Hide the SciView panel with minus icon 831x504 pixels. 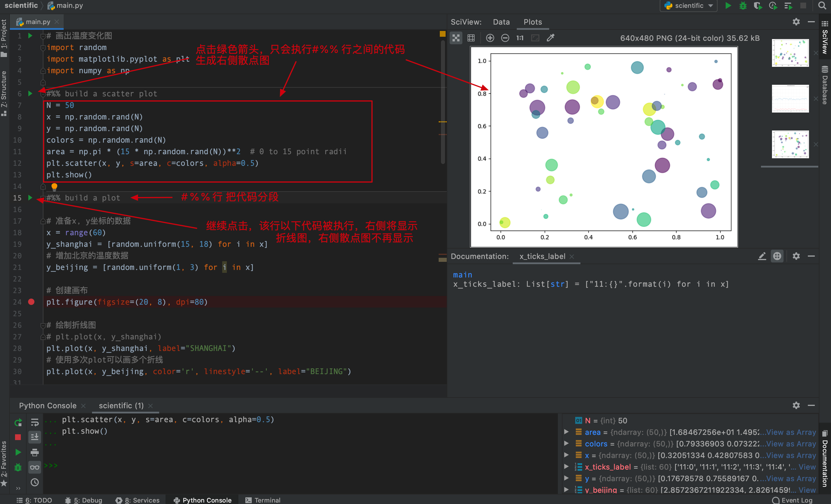point(811,22)
